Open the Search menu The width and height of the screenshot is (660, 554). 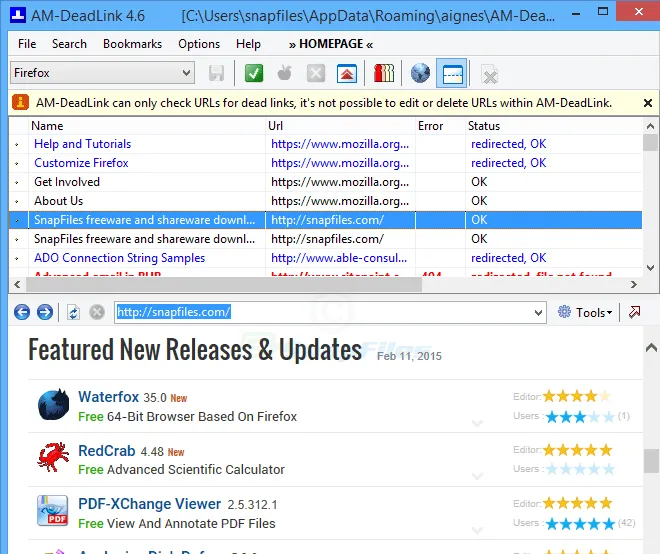(x=69, y=44)
